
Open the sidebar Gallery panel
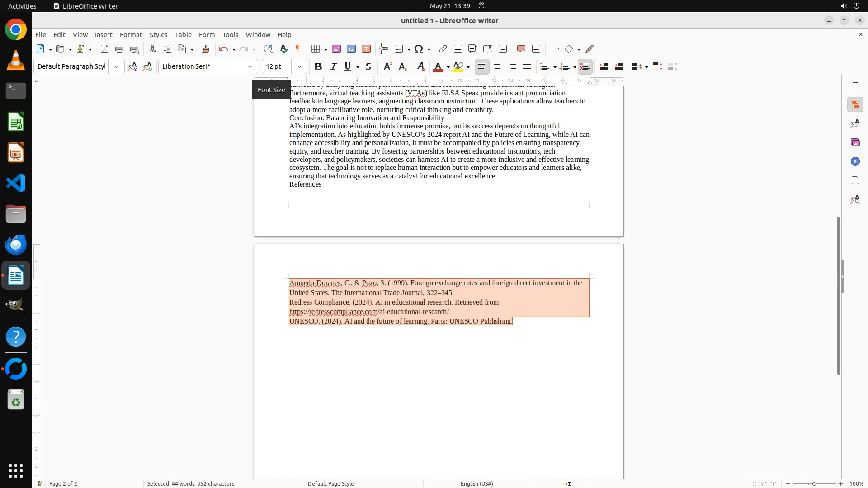click(855, 143)
